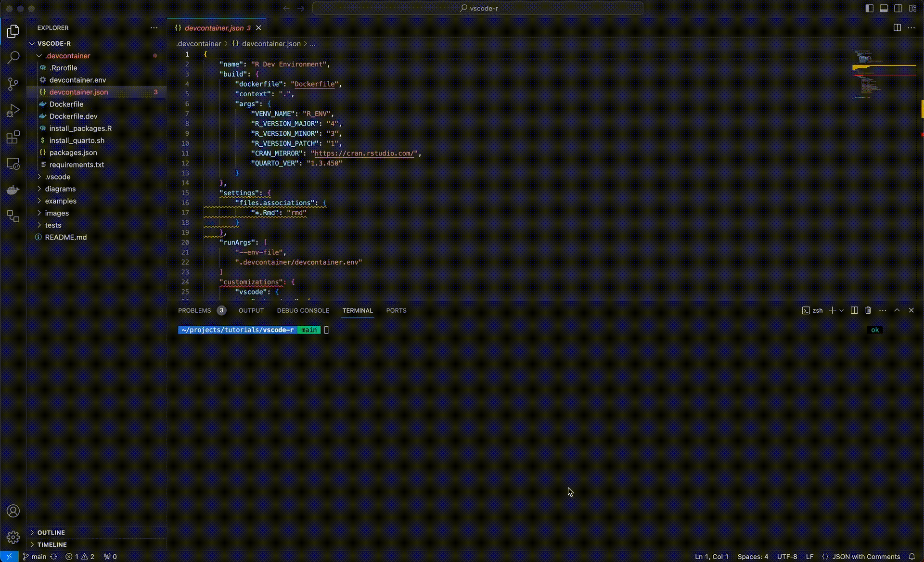Switch to the PROBLEMS tab

pos(194,310)
